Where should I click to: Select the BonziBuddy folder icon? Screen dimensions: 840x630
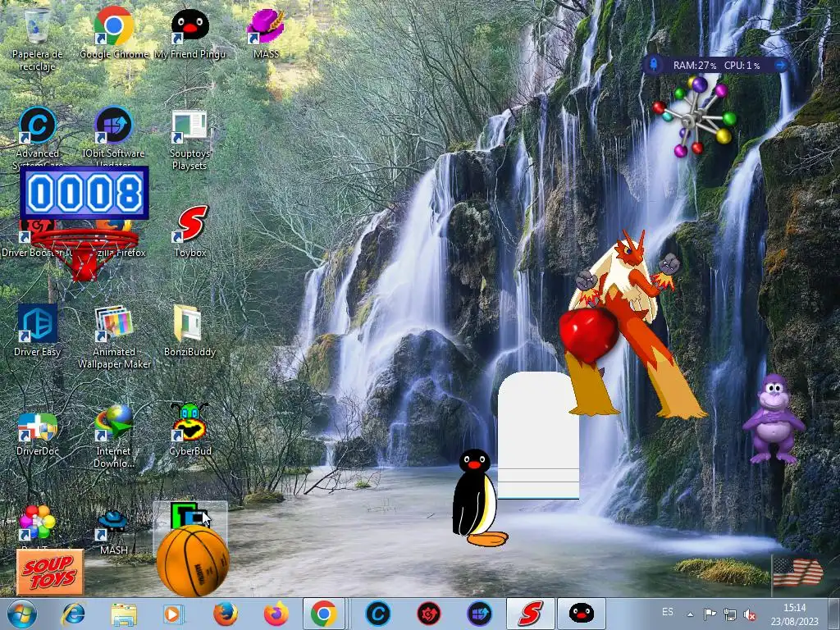tap(189, 330)
